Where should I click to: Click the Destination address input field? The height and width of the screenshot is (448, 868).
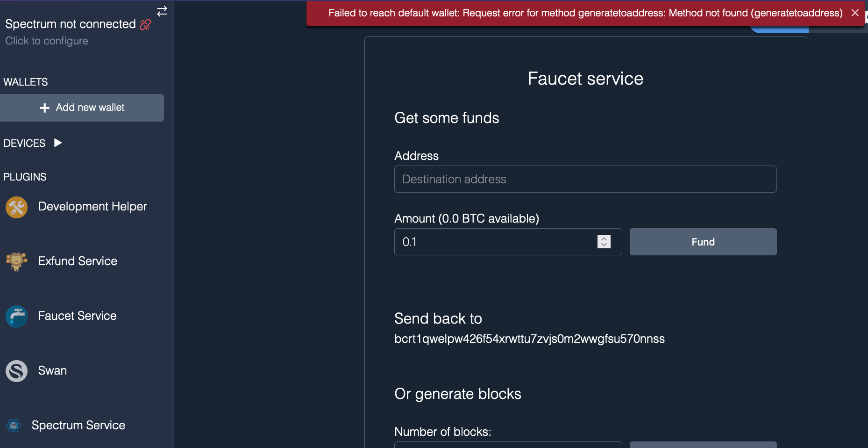pos(585,179)
